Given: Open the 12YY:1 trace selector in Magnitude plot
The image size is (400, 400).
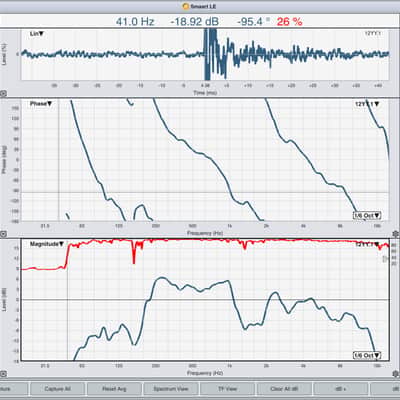Looking at the screenshot, I should click(x=367, y=244).
